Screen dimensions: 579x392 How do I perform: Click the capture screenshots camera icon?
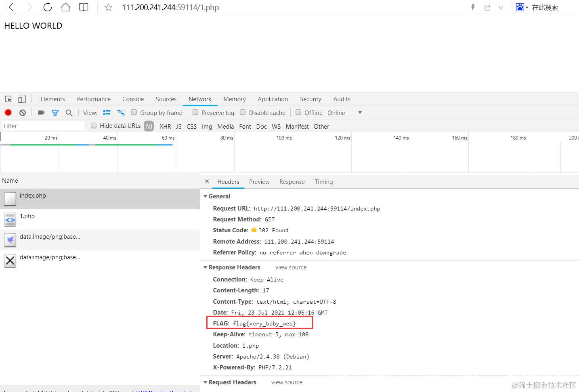(41, 113)
